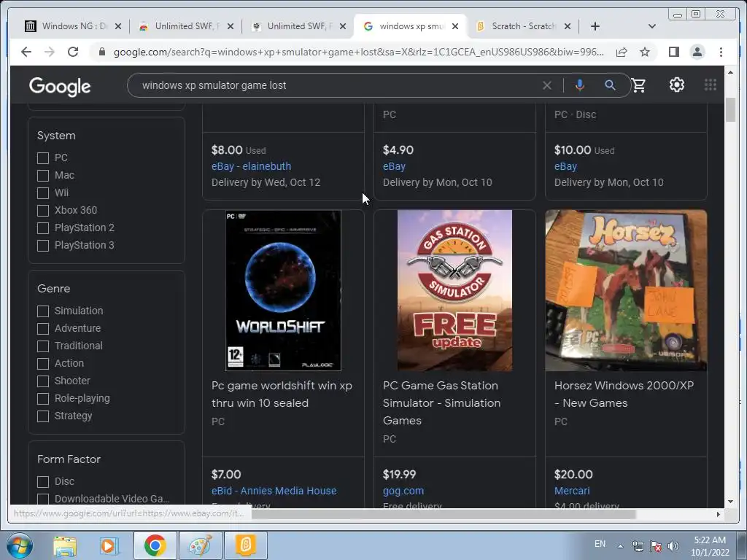Bookmark this page with the star icon
Screen dimensions: 747x560
pyautogui.click(x=645, y=52)
